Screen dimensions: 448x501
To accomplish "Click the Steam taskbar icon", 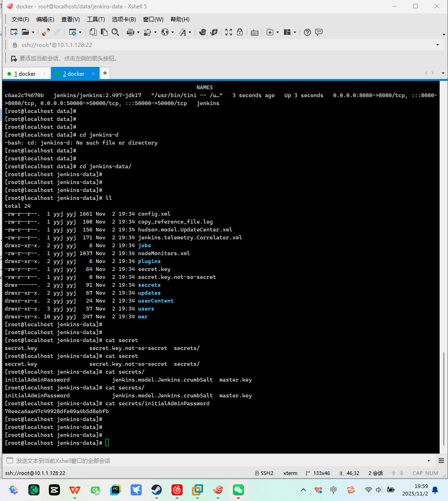I will coord(157,490).
